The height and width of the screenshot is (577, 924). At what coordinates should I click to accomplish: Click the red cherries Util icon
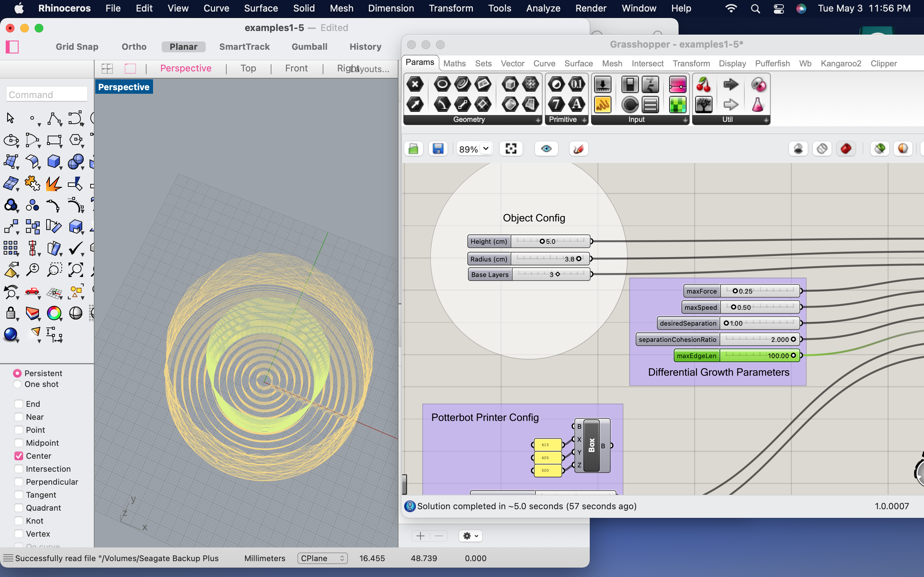pyautogui.click(x=703, y=84)
